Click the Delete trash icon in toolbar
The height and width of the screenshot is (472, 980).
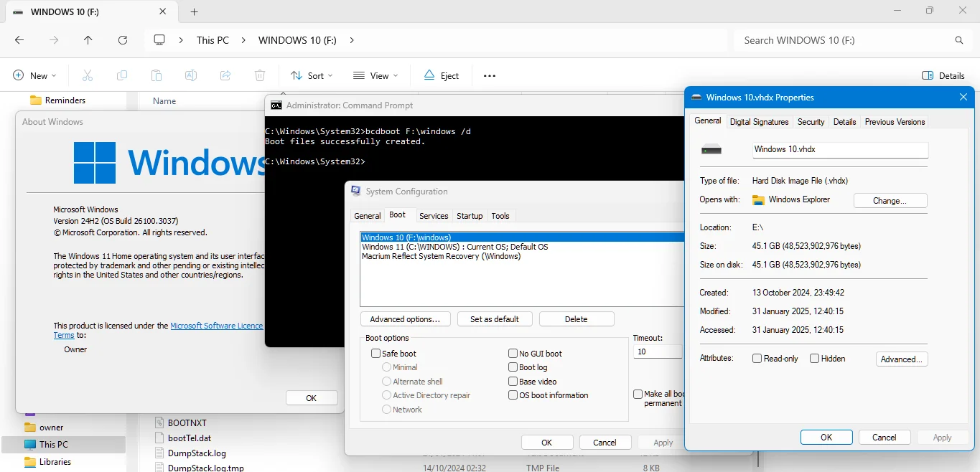coord(260,75)
